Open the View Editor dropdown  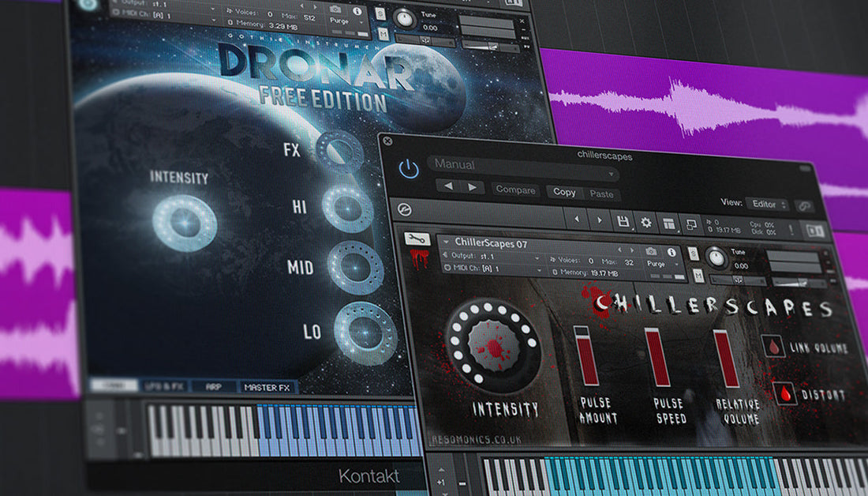(x=769, y=205)
